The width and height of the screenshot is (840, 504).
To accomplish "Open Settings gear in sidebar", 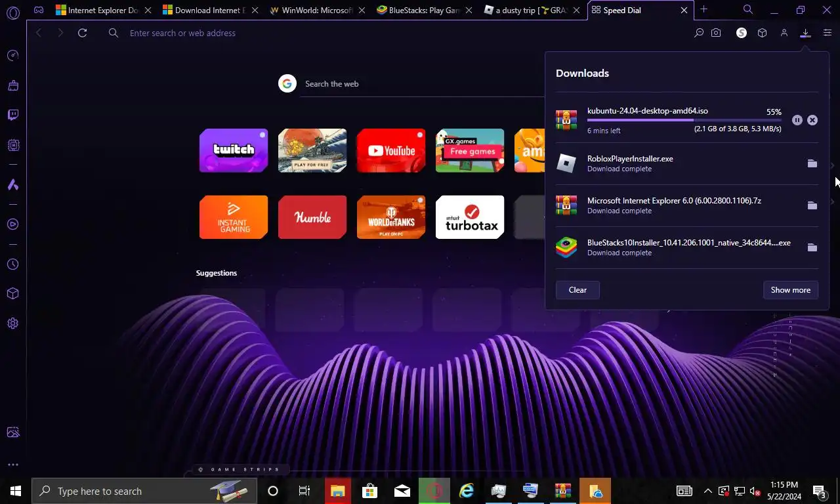I will click(12, 324).
